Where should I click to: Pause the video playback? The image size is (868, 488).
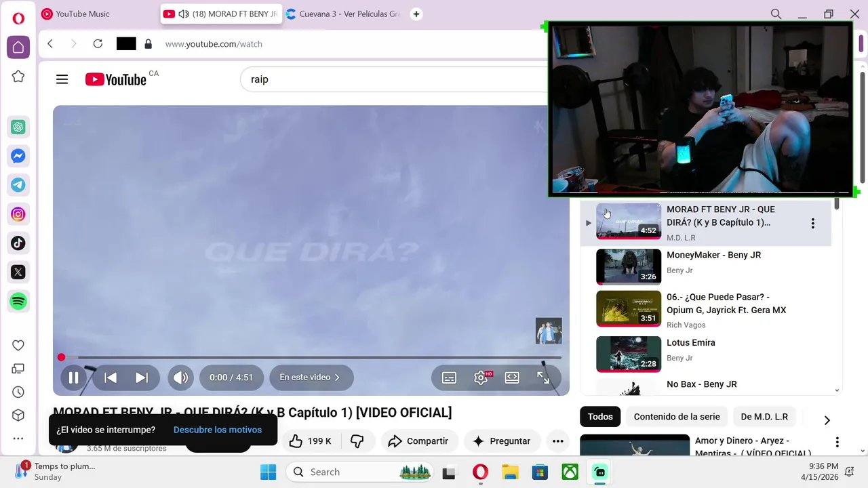[x=73, y=378]
